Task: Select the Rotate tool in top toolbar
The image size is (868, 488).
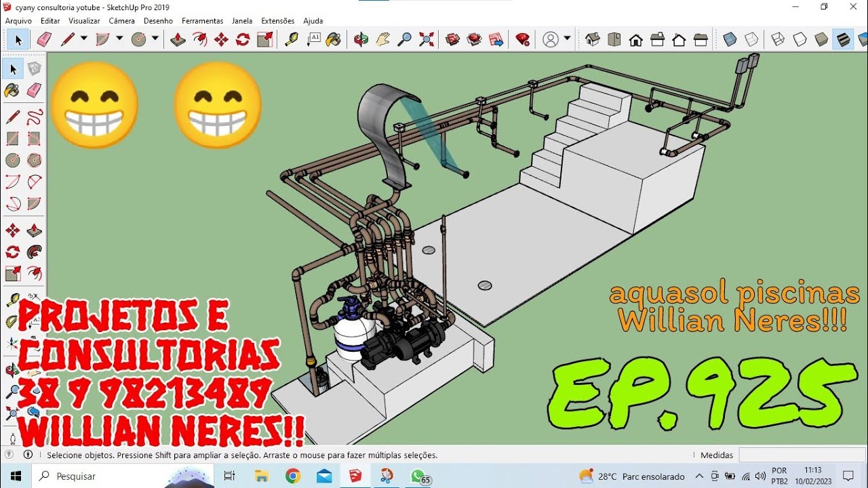Action: 243,39
